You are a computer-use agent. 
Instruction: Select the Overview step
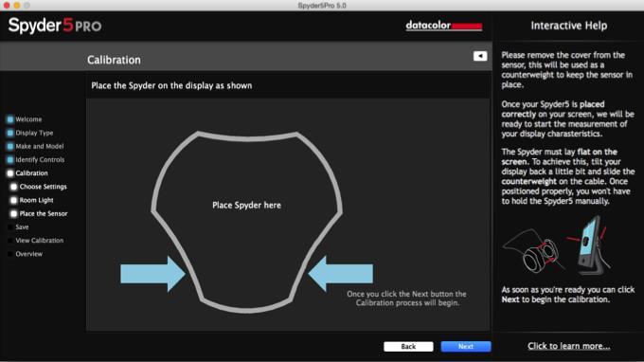click(28, 254)
